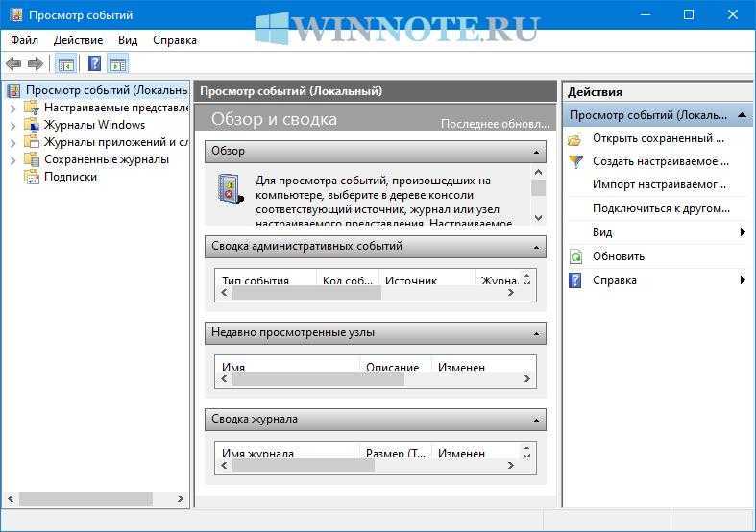The height and width of the screenshot is (532, 756).
Task: Click recently viewed nodes horizontal scrollbar thumb
Action: coord(318,378)
